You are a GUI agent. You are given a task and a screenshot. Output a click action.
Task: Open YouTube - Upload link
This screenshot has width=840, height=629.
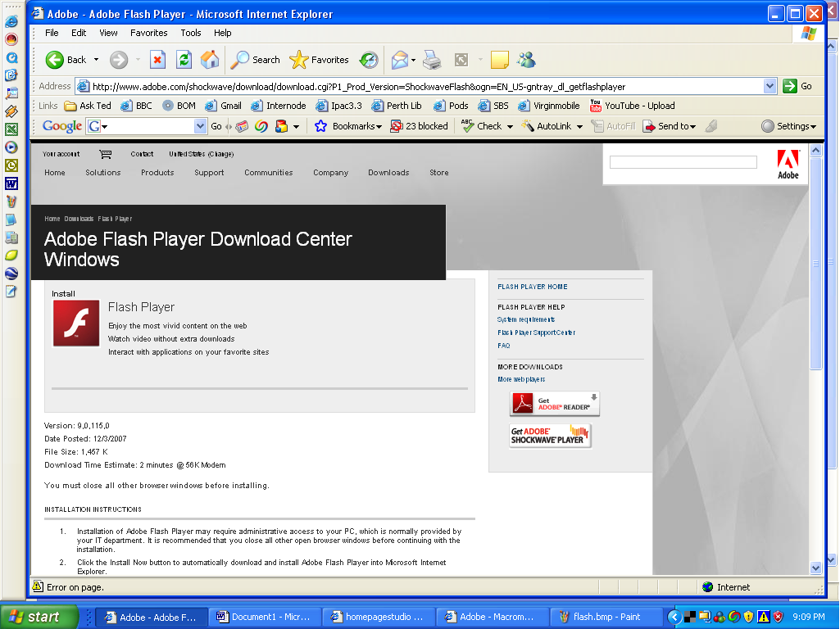click(x=632, y=106)
